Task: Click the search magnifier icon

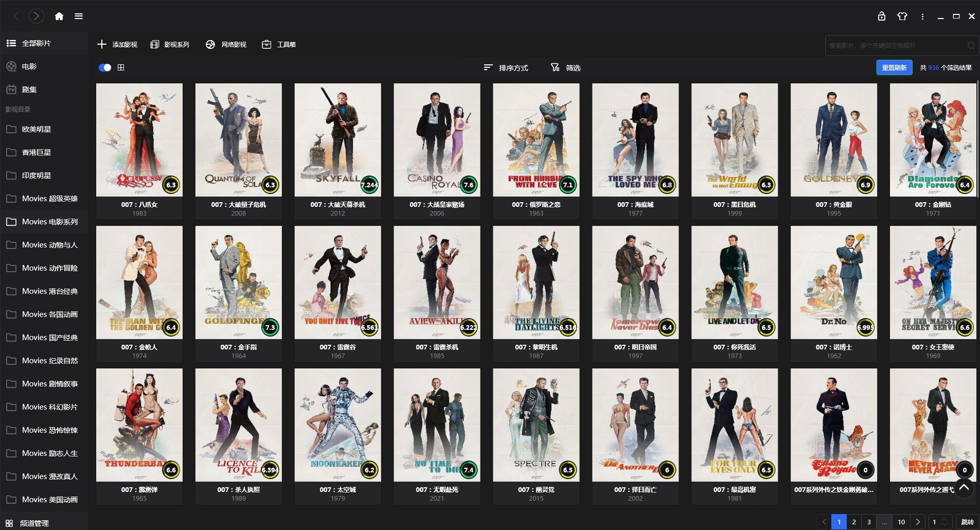Action: click(x=971, y=46)
